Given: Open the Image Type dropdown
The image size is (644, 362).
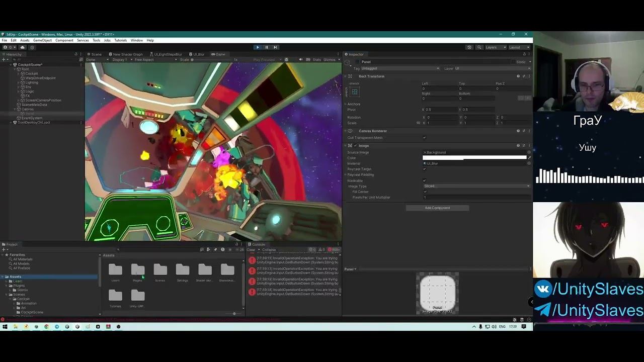Looking at the screenshot, I should (476, 186).
